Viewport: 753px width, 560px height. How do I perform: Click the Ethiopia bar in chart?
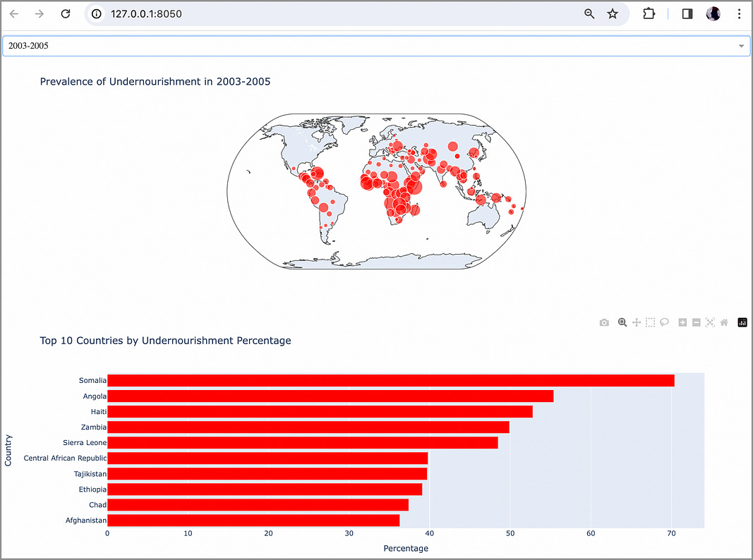point(265,489)
